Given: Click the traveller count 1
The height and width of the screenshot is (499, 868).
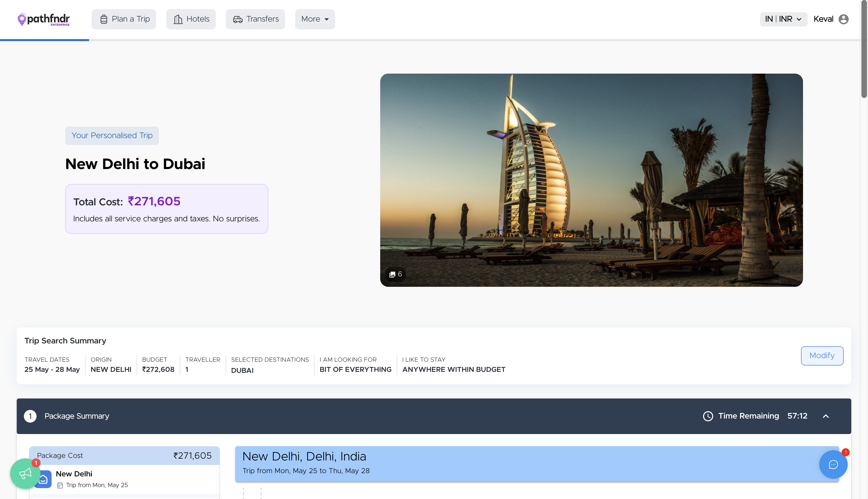Looking at the screenshot, I should pyautogui.click(x=187, y=370).
